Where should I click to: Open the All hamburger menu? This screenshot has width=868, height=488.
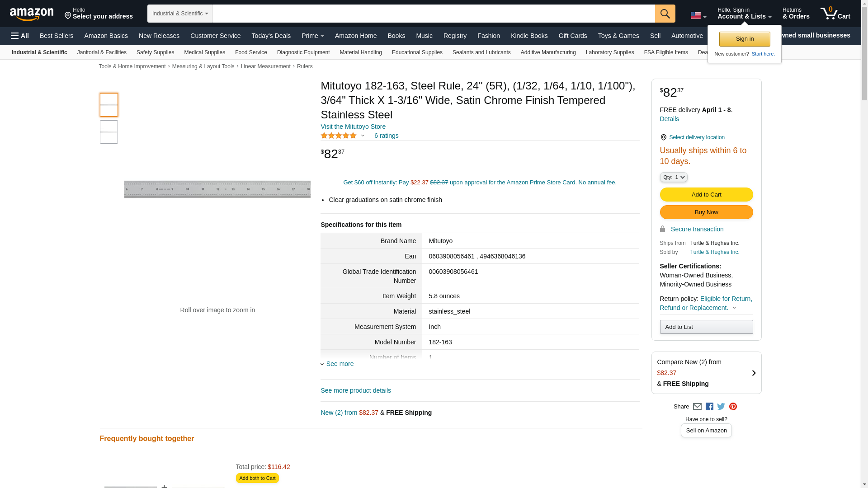20,36
